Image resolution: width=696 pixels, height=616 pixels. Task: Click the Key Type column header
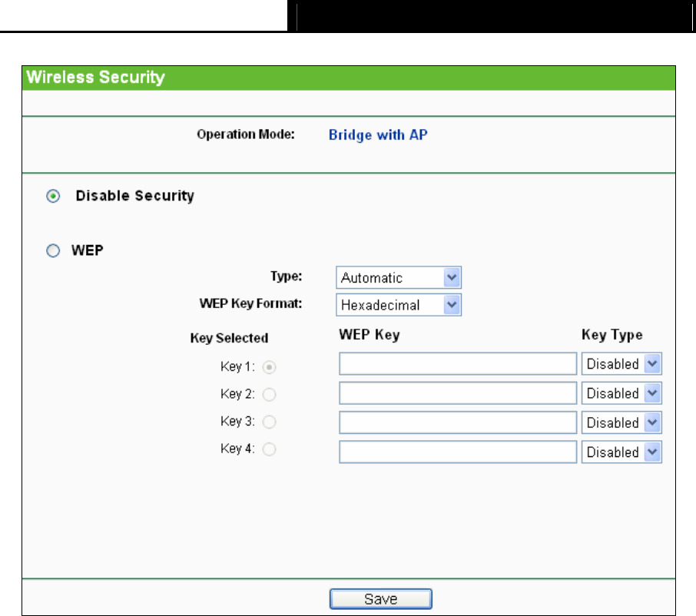pos(612,335)
